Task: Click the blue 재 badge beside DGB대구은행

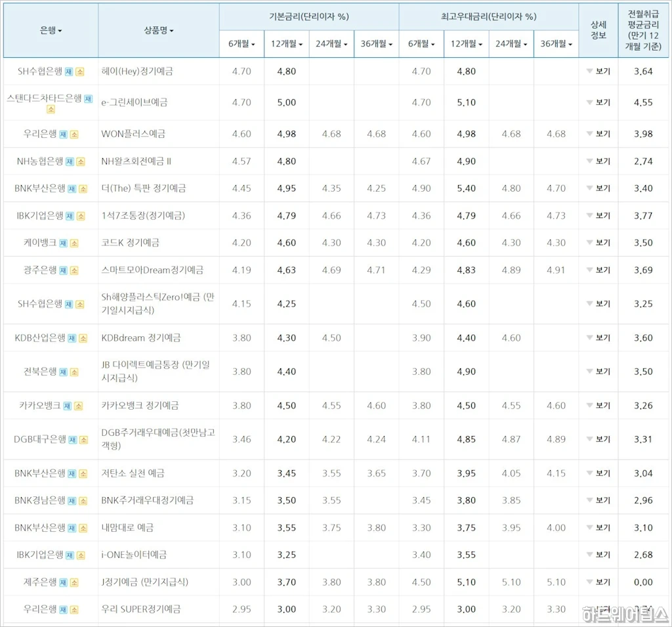Action: pyautogui.click(x=73, y=440)
